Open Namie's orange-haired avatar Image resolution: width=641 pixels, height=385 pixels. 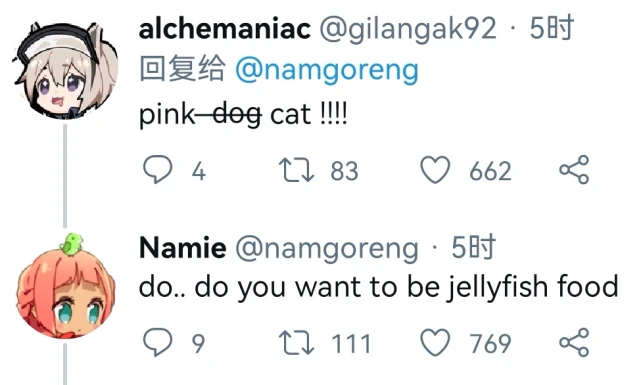point(65,287)
